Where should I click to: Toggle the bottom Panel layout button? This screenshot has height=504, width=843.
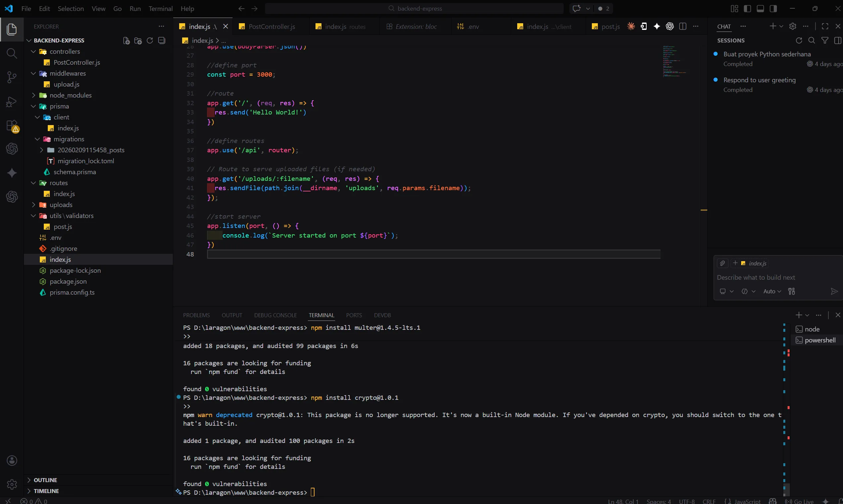point(760,9)
